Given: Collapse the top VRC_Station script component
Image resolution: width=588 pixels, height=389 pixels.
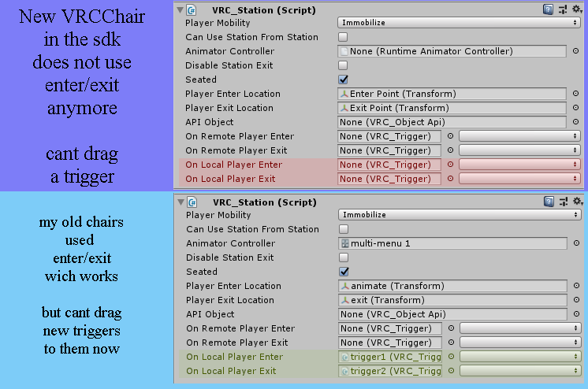Looking at the screenshot, I should (x=180, y=10).
